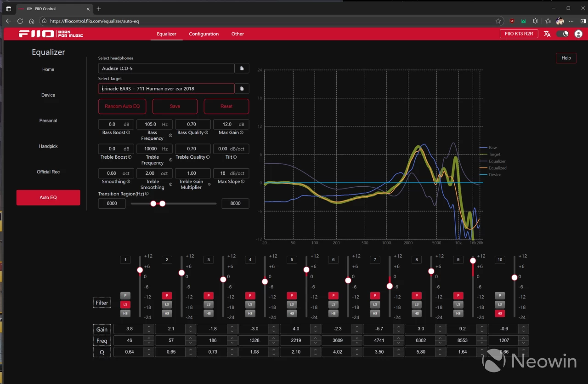588x384 pixels.
Task: Decrease band 3 Q with down arrow
Action: coord(232,354)
